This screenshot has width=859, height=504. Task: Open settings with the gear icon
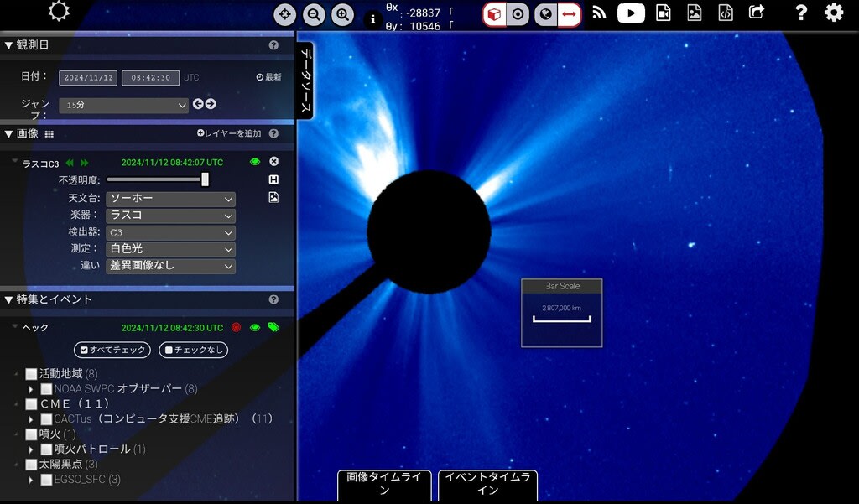point(834,13)
